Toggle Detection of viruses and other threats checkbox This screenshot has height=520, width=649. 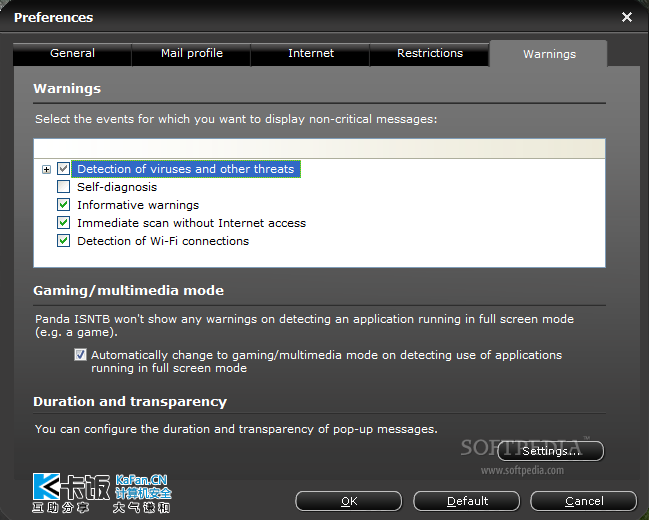tap(63, 169)
